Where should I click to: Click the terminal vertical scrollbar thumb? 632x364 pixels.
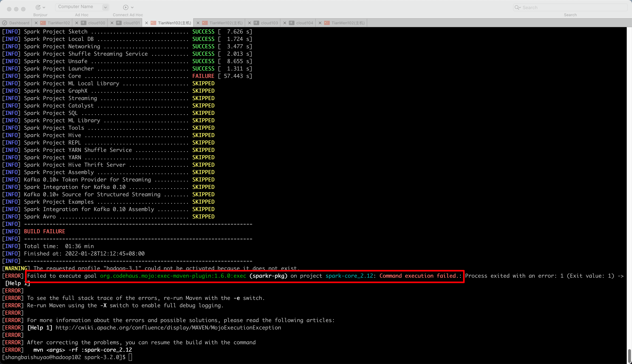click(629, 356)
